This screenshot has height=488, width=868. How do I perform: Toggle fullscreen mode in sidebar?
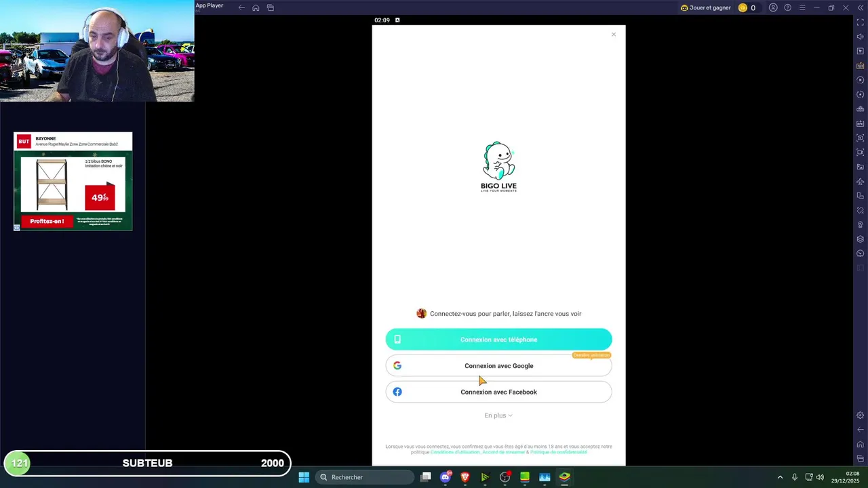(x=861, y=22)
